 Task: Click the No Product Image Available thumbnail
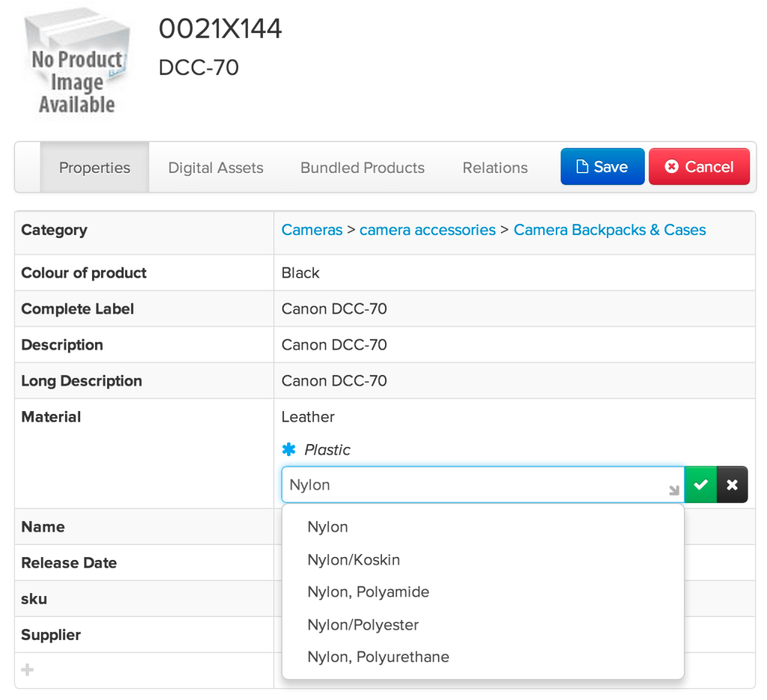coord(77,62)
